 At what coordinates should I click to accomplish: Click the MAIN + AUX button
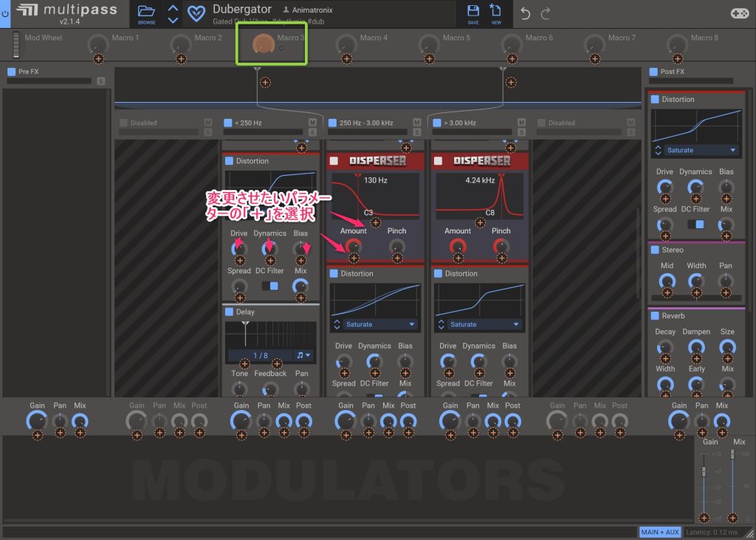pyautogui.click(x=659, y=532)
